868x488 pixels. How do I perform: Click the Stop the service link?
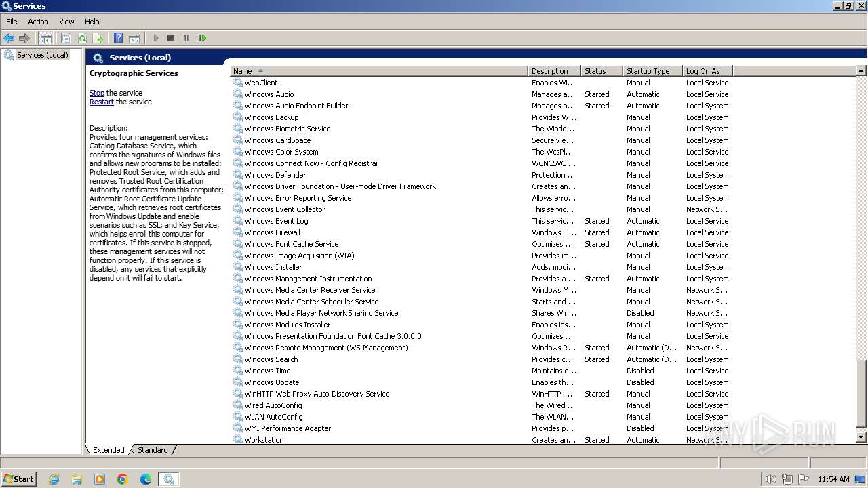point(97,93)
